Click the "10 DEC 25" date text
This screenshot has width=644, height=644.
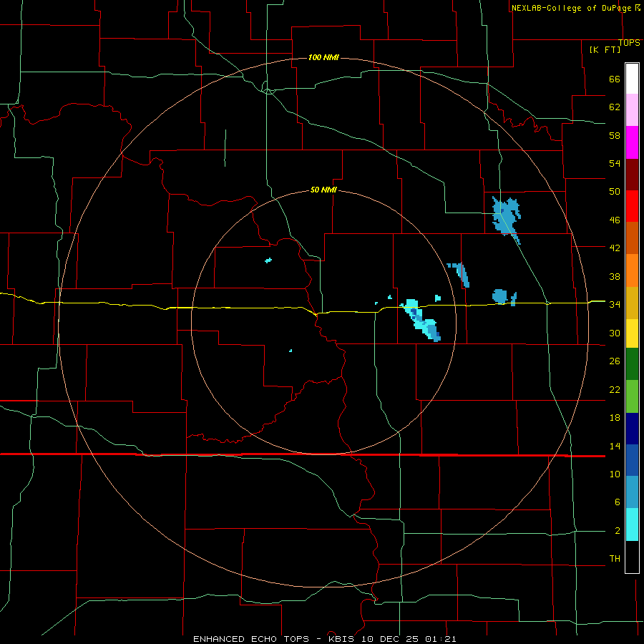[x=391, y=639]
